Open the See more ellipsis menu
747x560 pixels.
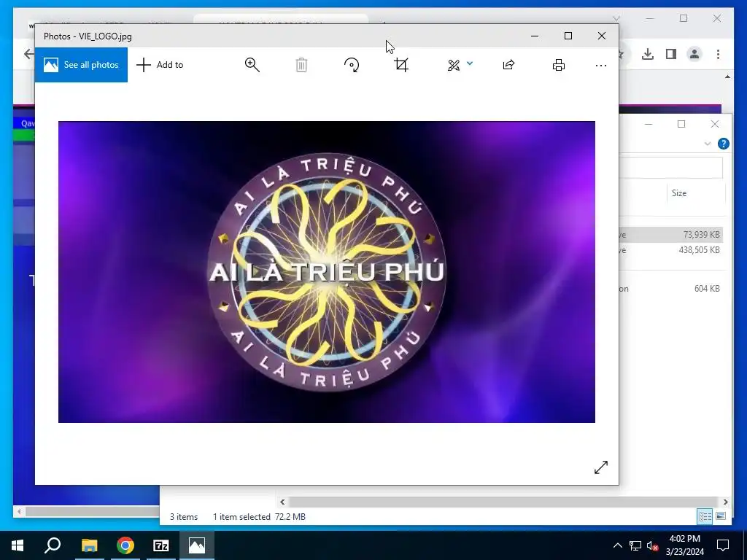point(601,65)
